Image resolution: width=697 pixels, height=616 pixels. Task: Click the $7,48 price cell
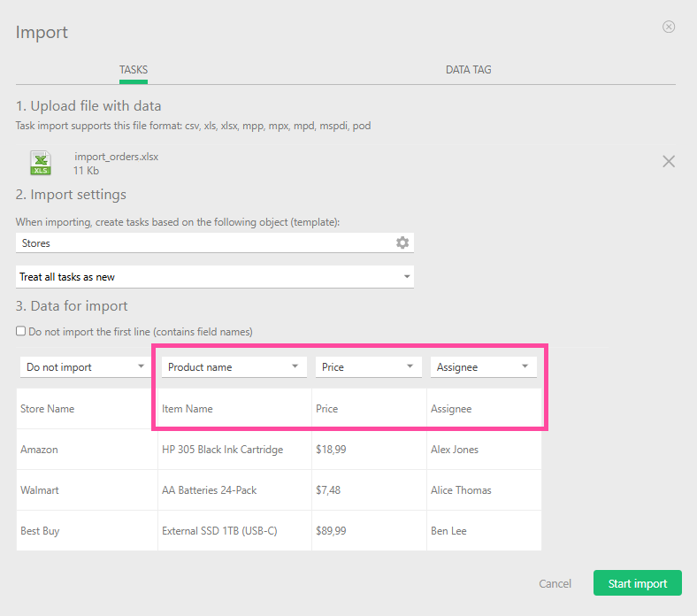point(330,490)
